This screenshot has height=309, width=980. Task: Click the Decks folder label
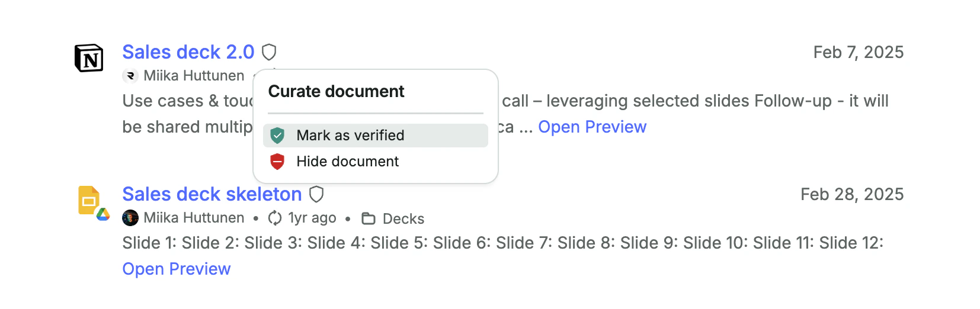[403, 219]
